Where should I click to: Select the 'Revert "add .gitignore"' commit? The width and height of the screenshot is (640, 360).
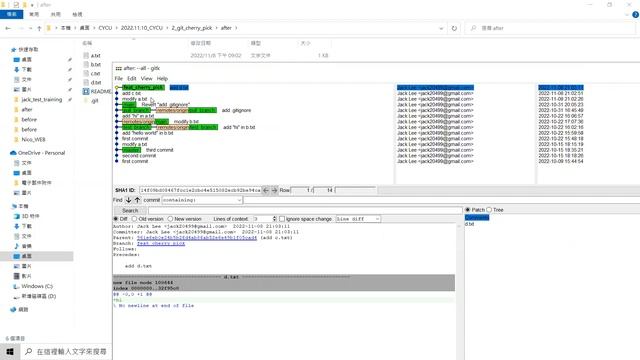point(166,104)
